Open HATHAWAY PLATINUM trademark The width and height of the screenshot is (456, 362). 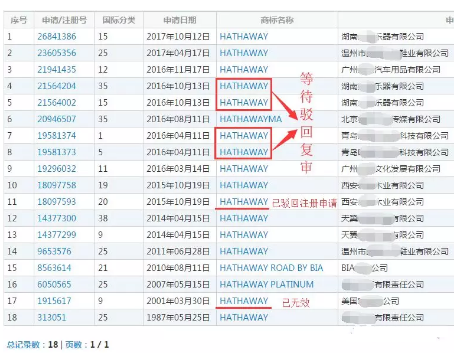tap(267, 284)
